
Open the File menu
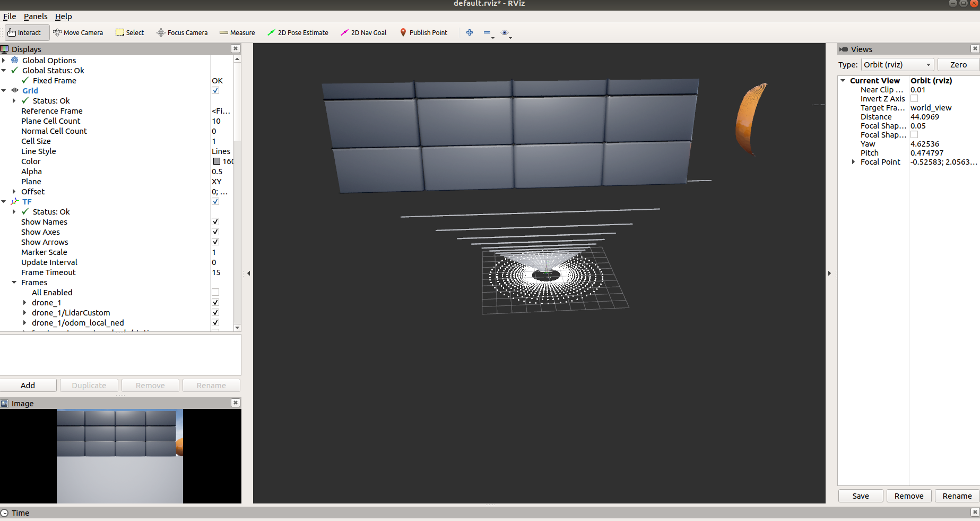[x=10, y=16]
